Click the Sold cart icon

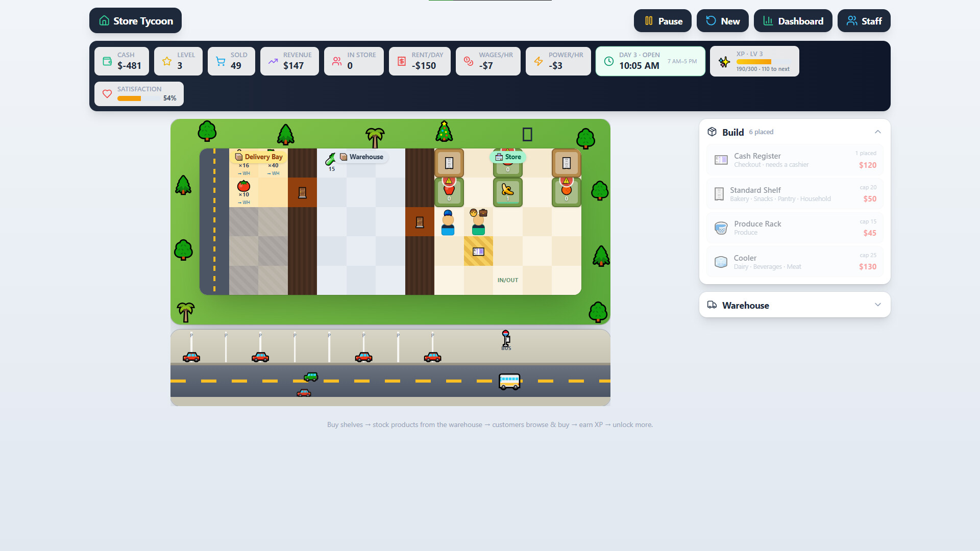[220, 61]
